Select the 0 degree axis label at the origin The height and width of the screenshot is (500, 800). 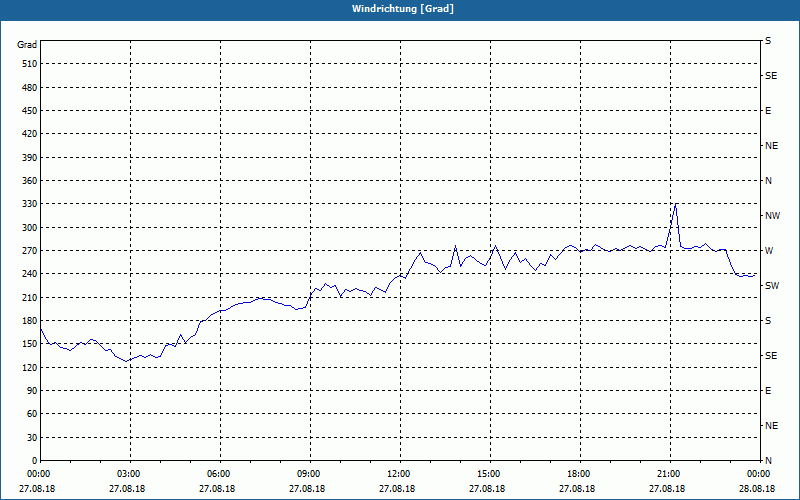(35, 461)
